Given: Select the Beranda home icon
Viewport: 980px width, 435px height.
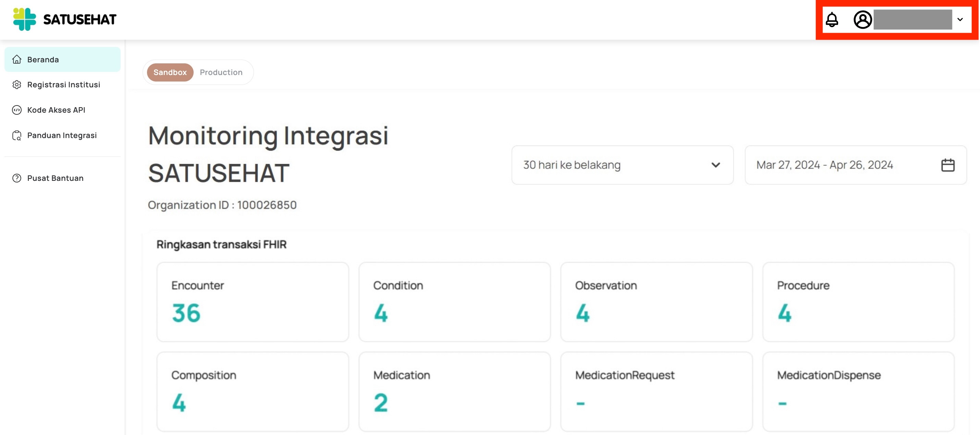Looking at the screenshot, I should pyautogui.click(x=17, y=59).
